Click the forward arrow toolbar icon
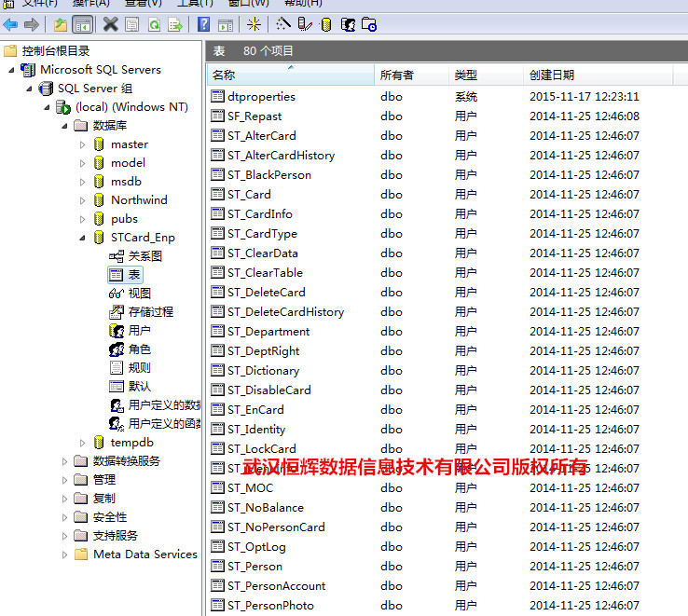The image size is (688, 616). pos(31,24)
